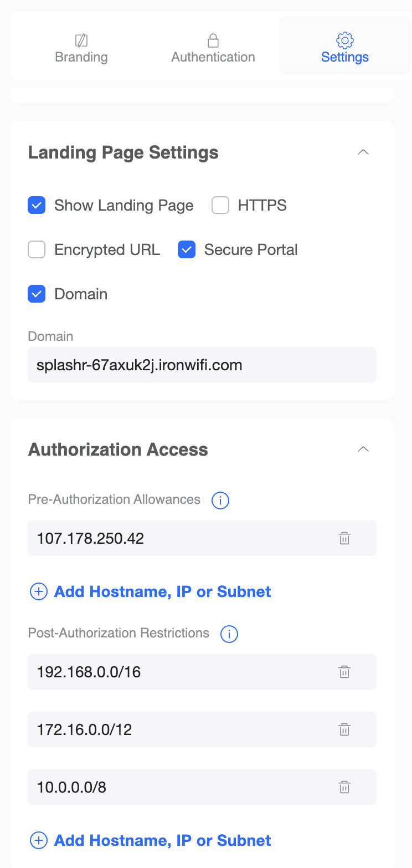Delete the 172.16.0.0/12 restriction entry
This screenshot has height=868, width=412.
click(344, 729)
